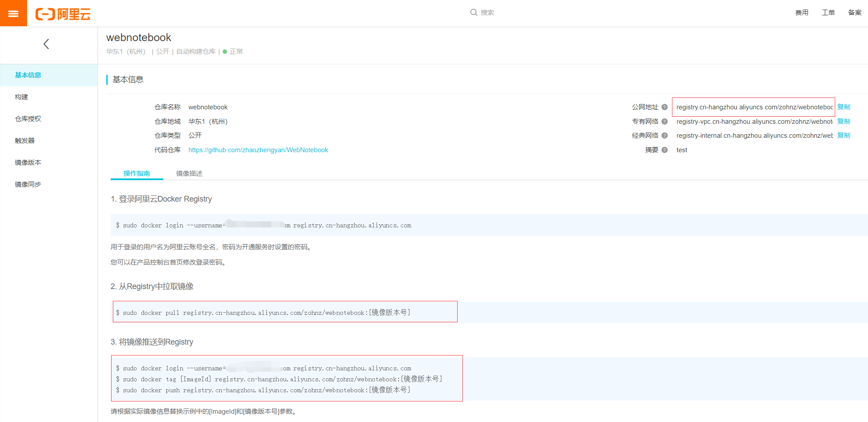Open the 工单 top menu
The image size is (868, 422).
[828, 13]
